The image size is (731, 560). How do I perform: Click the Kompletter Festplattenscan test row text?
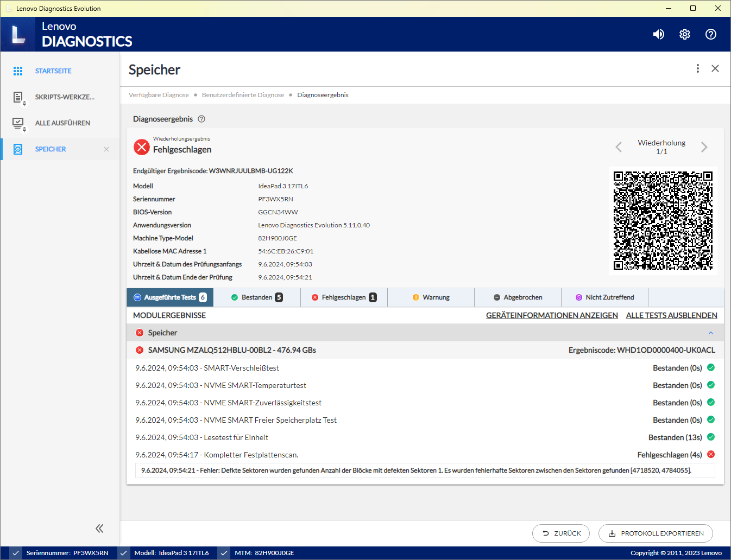click(x=217, y=455)
